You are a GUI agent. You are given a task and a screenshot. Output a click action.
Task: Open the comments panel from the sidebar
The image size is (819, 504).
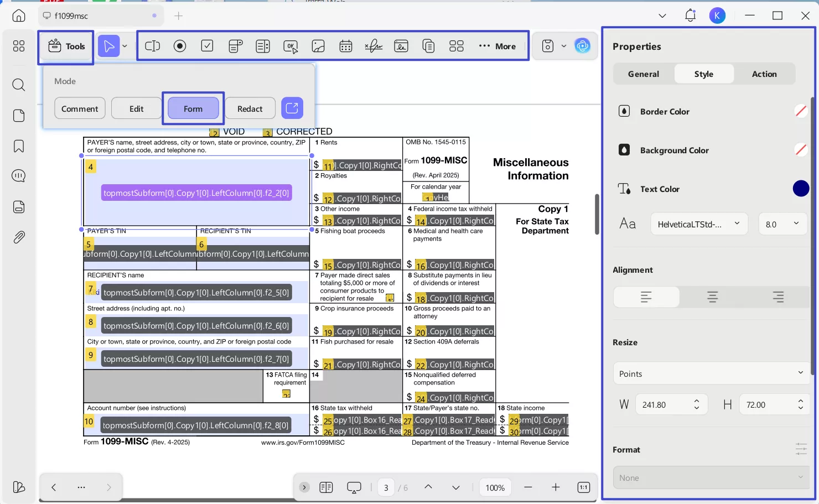point(18,175)
